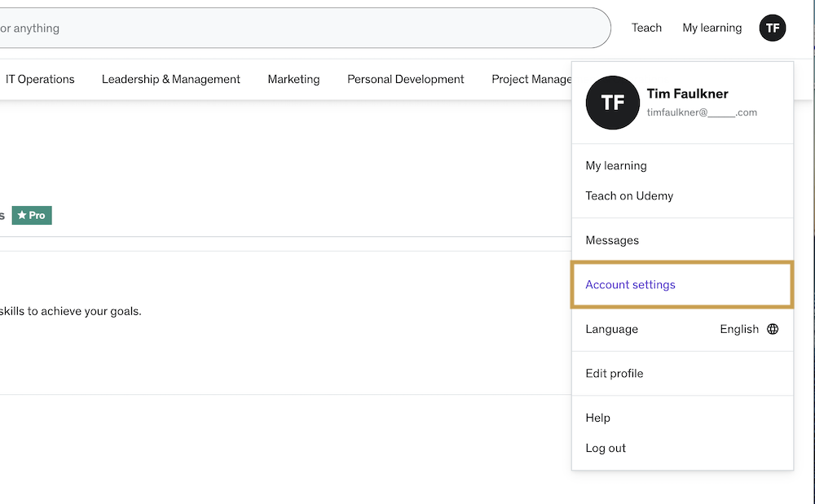Go to My learning in the top header

(x=711, y=28)
